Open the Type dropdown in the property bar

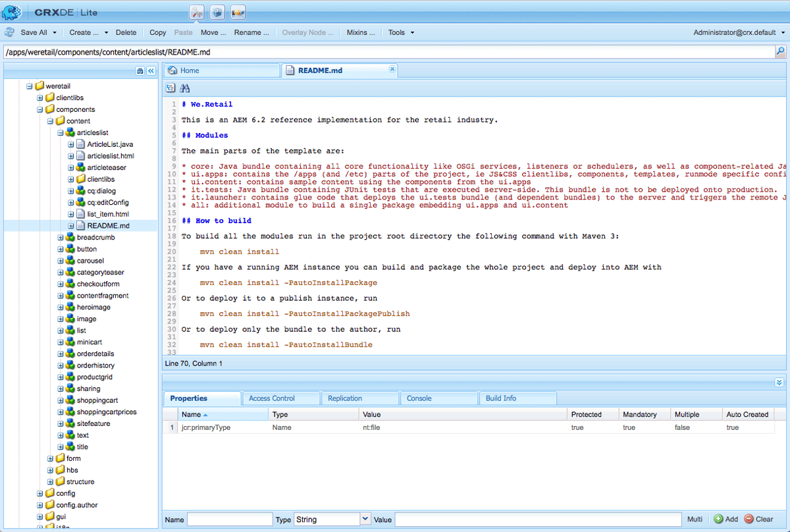[365, 519]
